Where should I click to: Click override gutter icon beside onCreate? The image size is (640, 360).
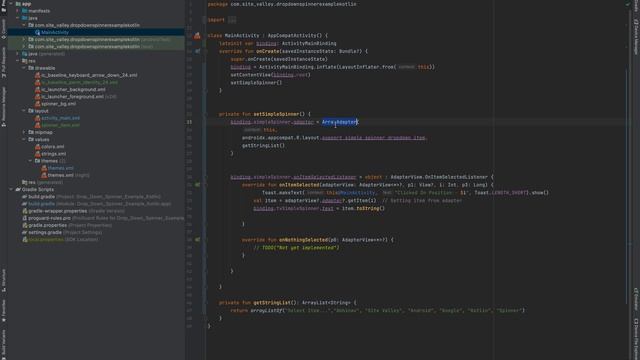(x=198, y=51)
